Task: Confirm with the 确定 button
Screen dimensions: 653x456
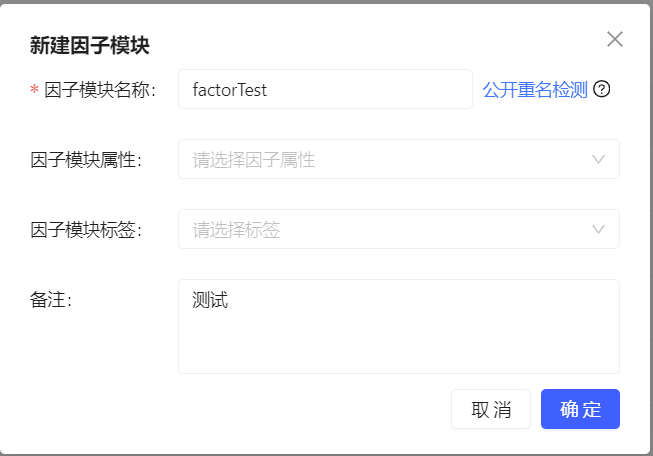Action: coord(580,409)
